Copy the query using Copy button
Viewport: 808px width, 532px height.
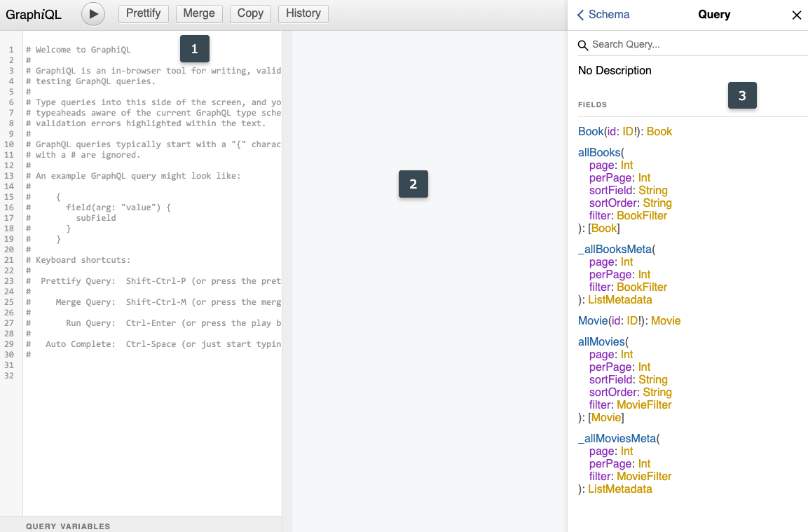250,13
